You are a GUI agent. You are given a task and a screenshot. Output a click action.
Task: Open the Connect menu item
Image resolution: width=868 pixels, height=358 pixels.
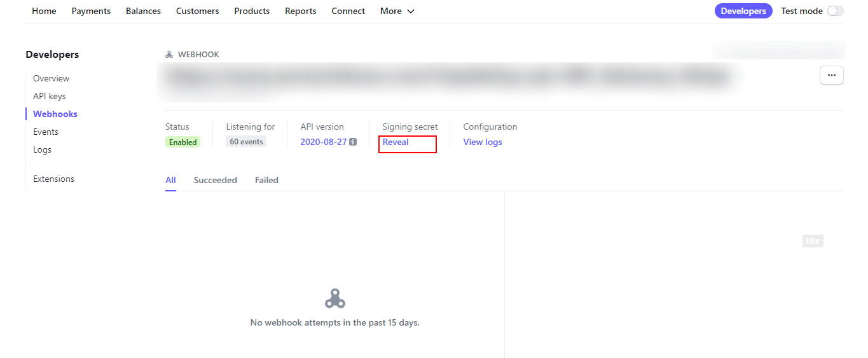point(348,11)
